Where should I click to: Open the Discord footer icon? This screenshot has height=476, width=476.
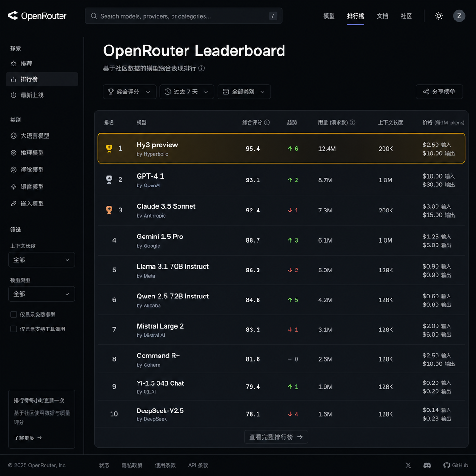pyautogui.click(x=427, y=465)
